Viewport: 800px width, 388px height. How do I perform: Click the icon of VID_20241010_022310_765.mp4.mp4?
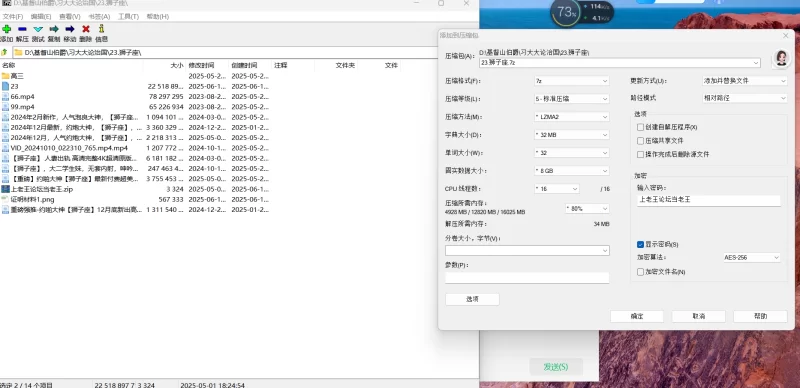click(5, 148)
